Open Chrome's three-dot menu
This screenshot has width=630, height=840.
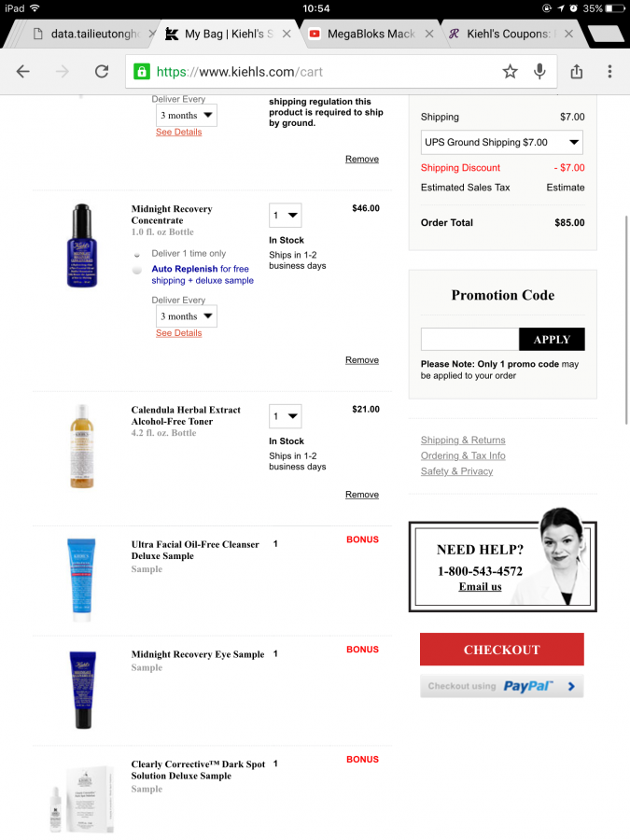pyautogui.click(x=609, y=71)
